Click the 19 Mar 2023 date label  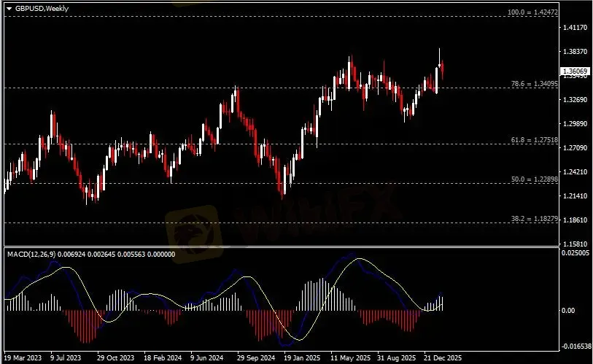click(23, 357)
